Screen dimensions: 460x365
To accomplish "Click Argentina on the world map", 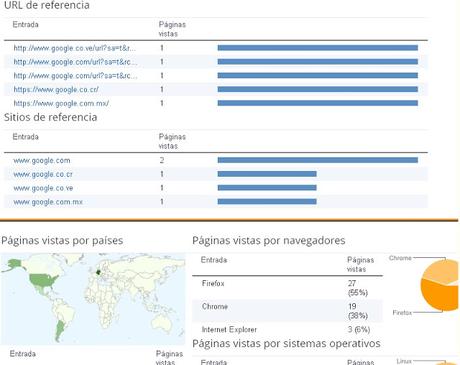I will 60,329.
